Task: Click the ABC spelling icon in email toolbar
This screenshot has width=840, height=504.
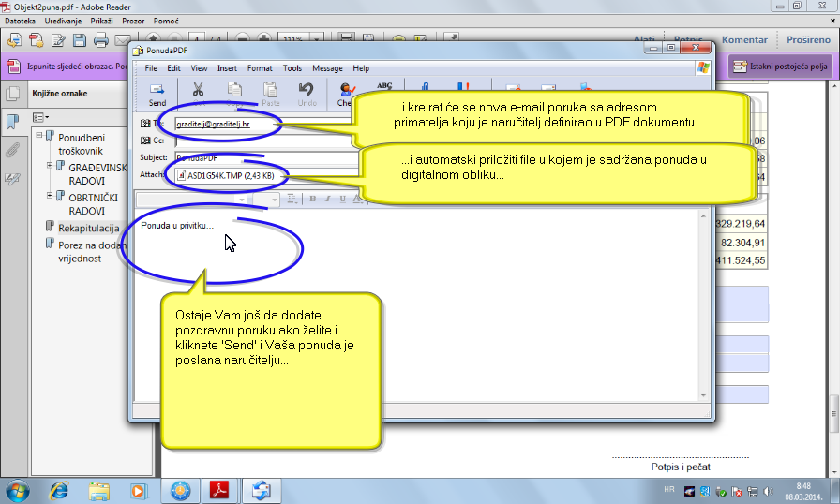Action: coord(384,86)
